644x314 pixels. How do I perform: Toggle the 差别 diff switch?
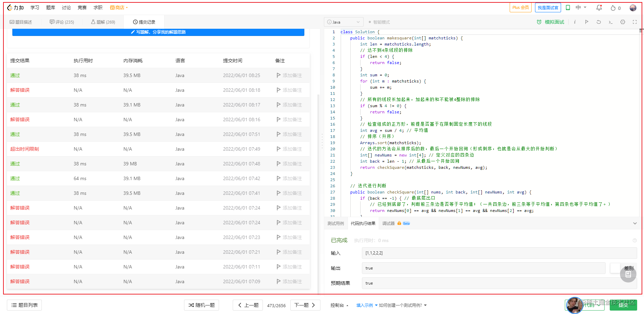[616, 268]
